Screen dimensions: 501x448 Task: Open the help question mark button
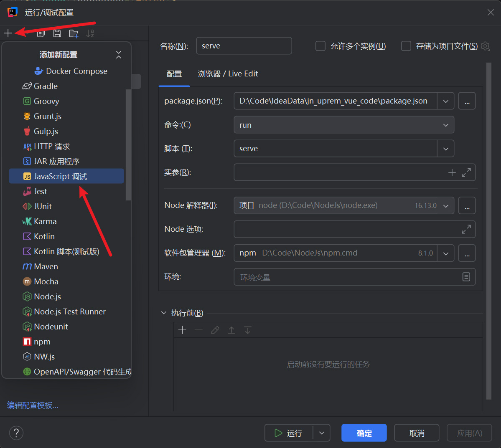point(16,433)
